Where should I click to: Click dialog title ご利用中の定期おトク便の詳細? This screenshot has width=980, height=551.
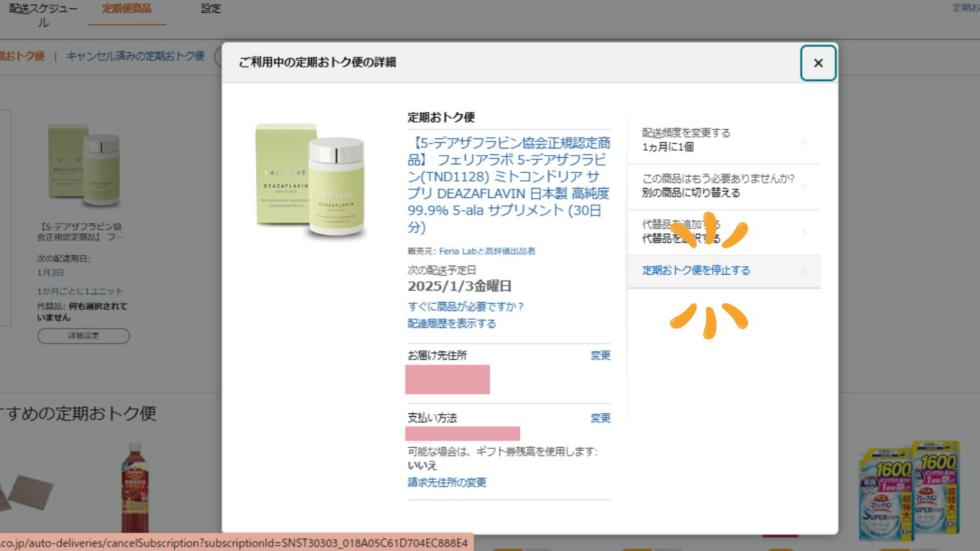pyautogui.click(x=317, y=62)
